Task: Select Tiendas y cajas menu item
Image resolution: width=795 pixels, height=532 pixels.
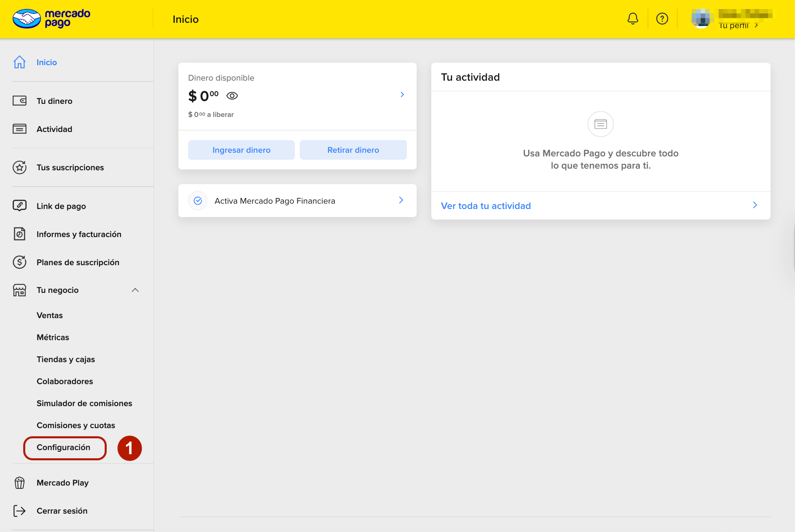Action: pyautogui.click(x=66, y=359)
